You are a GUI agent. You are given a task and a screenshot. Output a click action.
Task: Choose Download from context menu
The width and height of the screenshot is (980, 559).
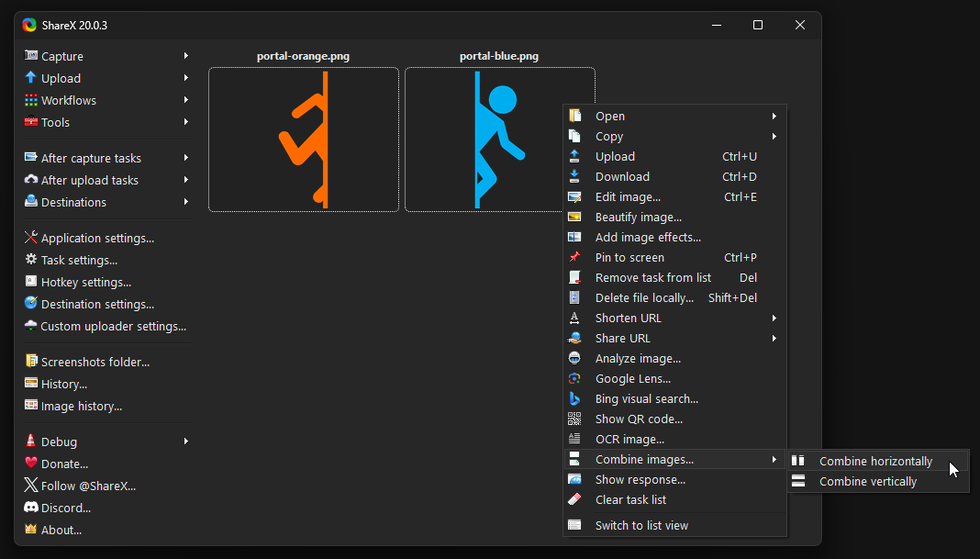(x=675, y=176)
